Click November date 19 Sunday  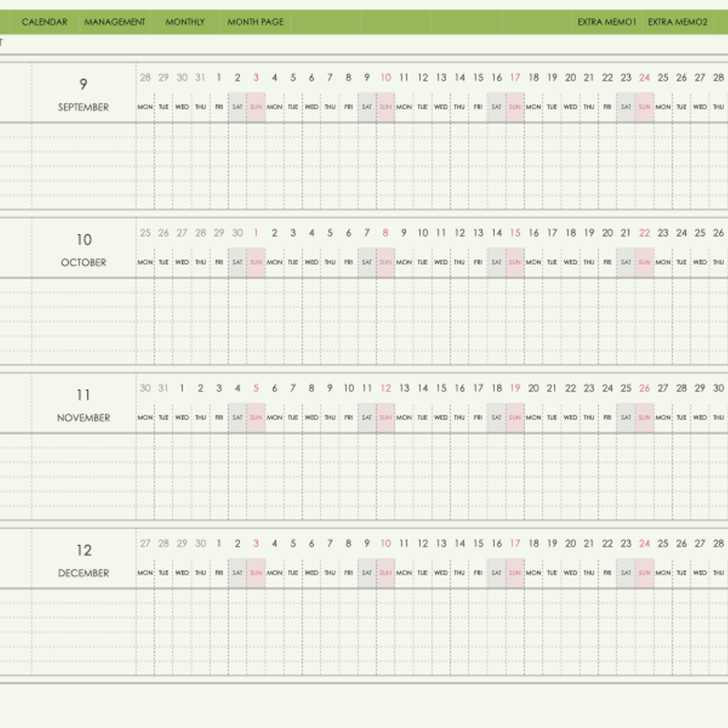pos(515,389)
